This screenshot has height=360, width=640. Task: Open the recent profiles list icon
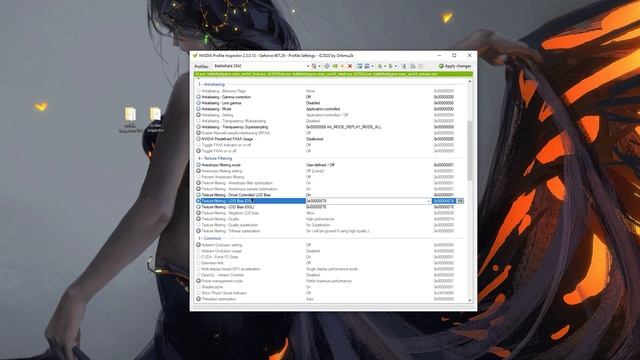(313, 66)
